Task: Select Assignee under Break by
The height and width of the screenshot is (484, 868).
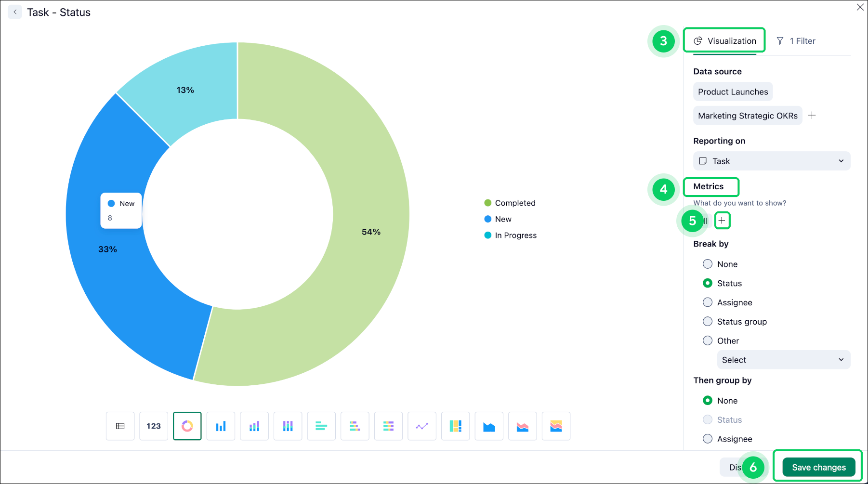Action: [x=708, y=302]
